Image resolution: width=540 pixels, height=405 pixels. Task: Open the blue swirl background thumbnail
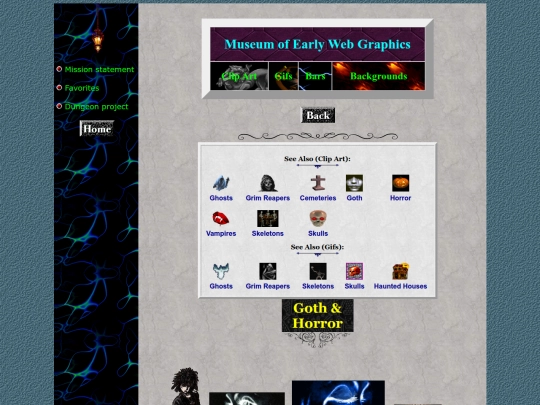tap(338, 393)
